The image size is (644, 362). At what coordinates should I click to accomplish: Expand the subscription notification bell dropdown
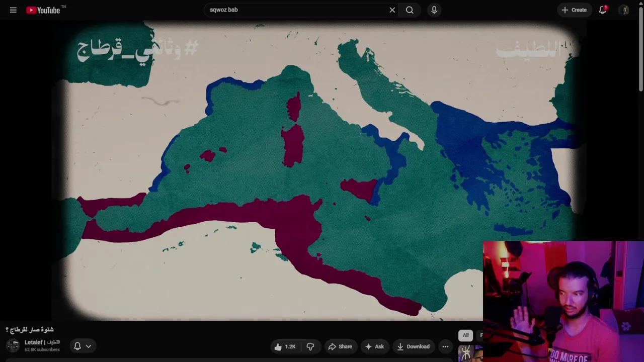[83, 346]
